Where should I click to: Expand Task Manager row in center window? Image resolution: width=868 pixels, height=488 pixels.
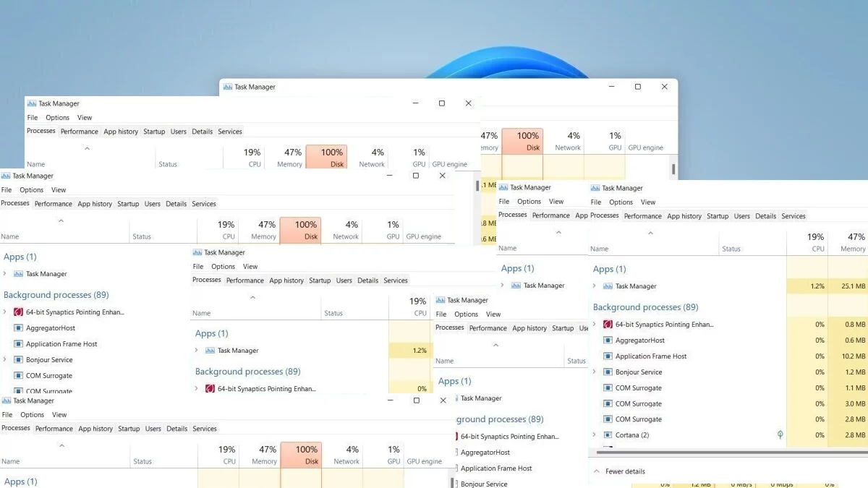click(196, 351)
